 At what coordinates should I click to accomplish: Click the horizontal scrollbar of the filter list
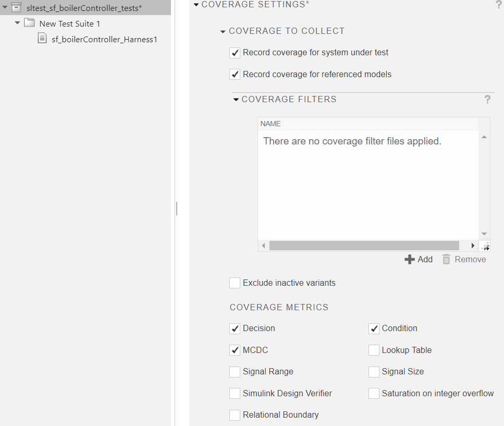(x=365, y=245)
